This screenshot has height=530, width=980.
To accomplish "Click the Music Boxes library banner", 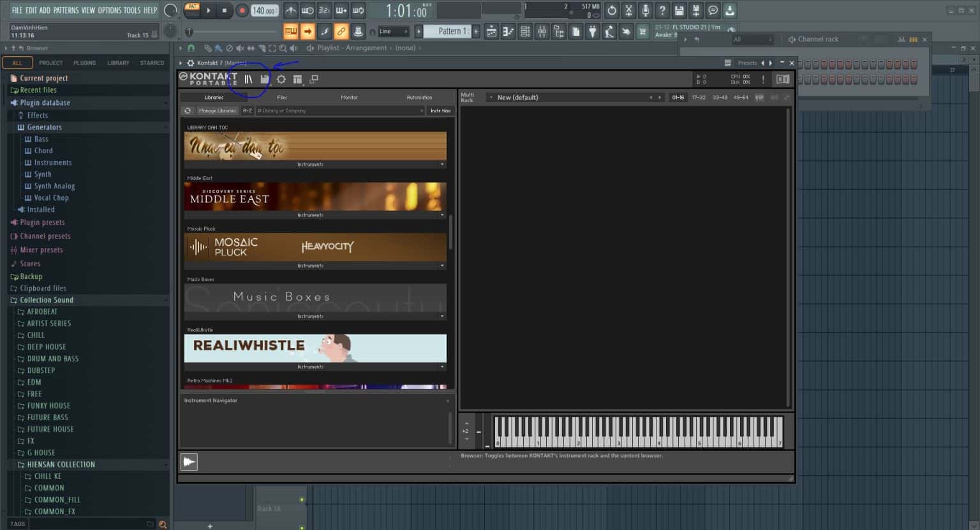I will [x=315, y=298].
